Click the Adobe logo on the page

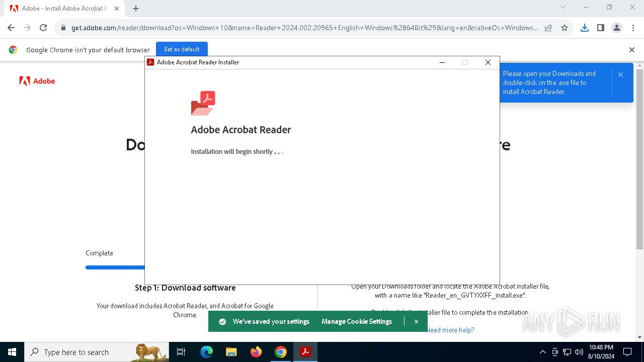click(x=37, y=81)
